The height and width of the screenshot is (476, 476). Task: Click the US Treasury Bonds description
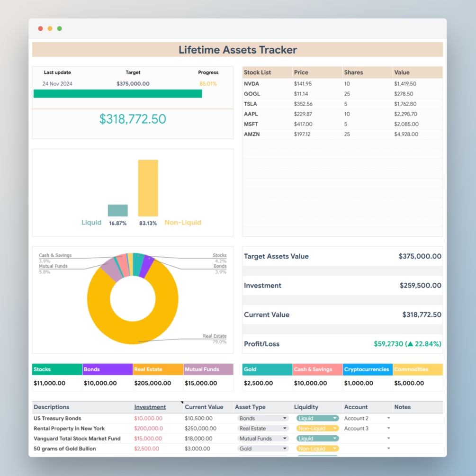tap(57, 418)
